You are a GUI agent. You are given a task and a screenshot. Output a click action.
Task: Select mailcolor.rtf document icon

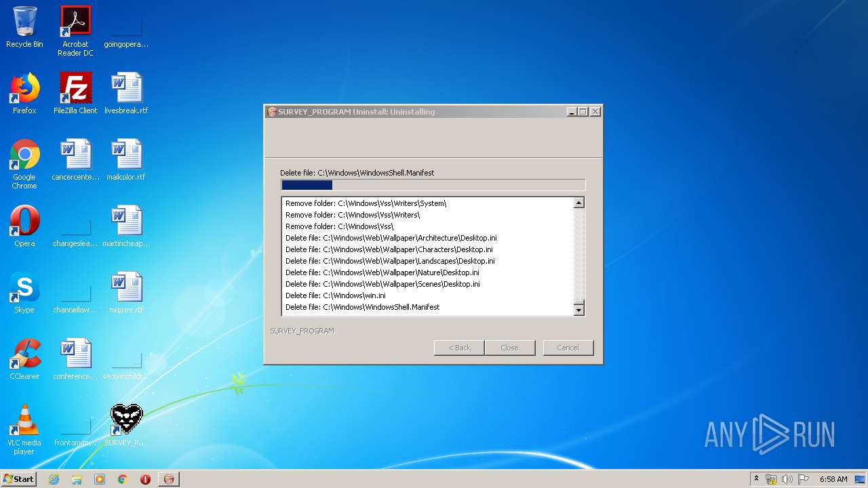click(x=126, y=160)
